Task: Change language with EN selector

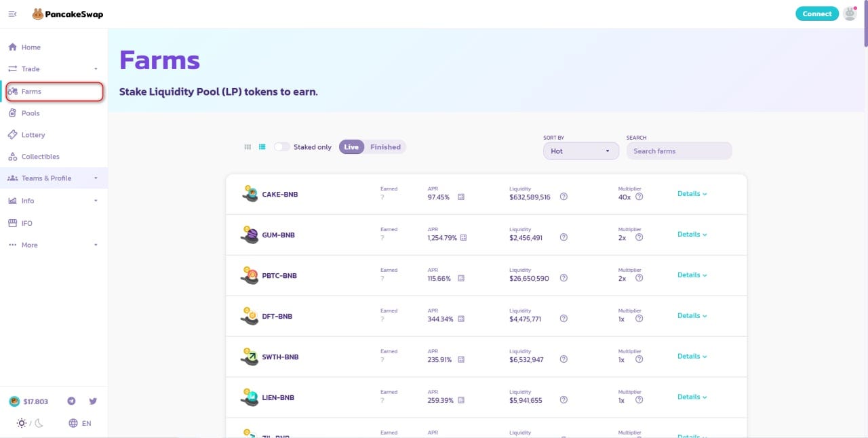Action: [x=80, y=423]
